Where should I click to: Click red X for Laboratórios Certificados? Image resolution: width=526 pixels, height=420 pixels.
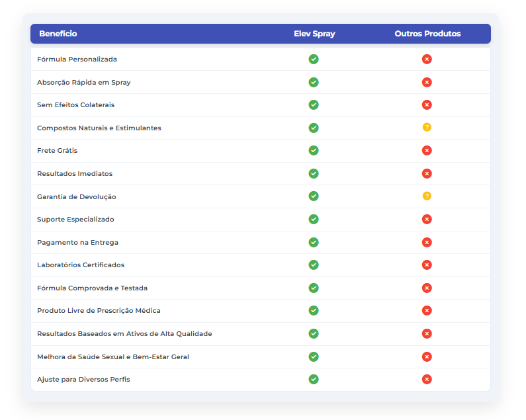pos(427,265)
